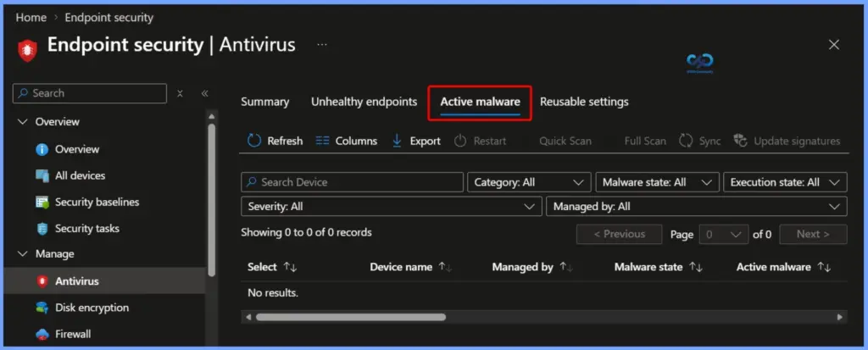Click Update signatures
Screen dimensions: 868x350
787,142
